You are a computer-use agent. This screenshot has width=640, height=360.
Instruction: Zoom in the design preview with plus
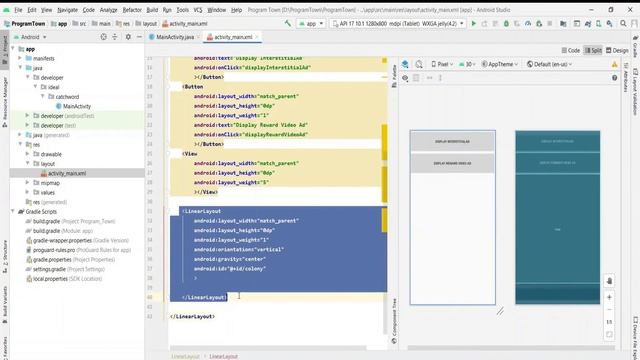point(609,297)
